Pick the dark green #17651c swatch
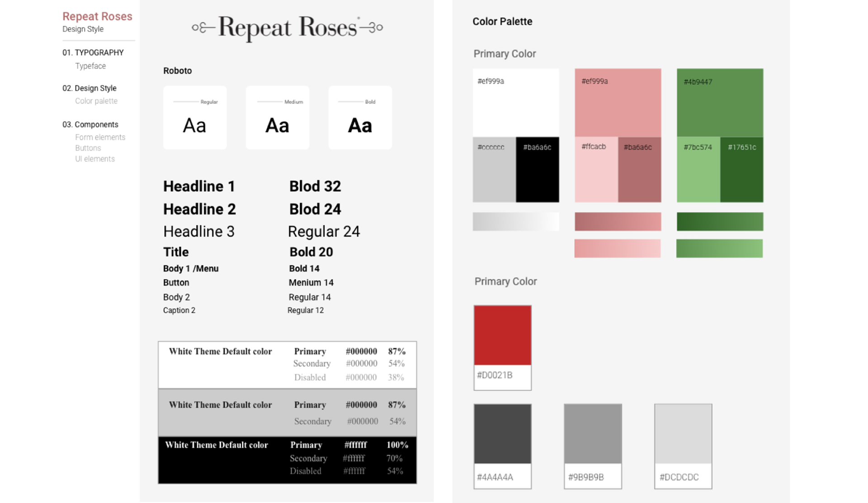 pos(742,170)
